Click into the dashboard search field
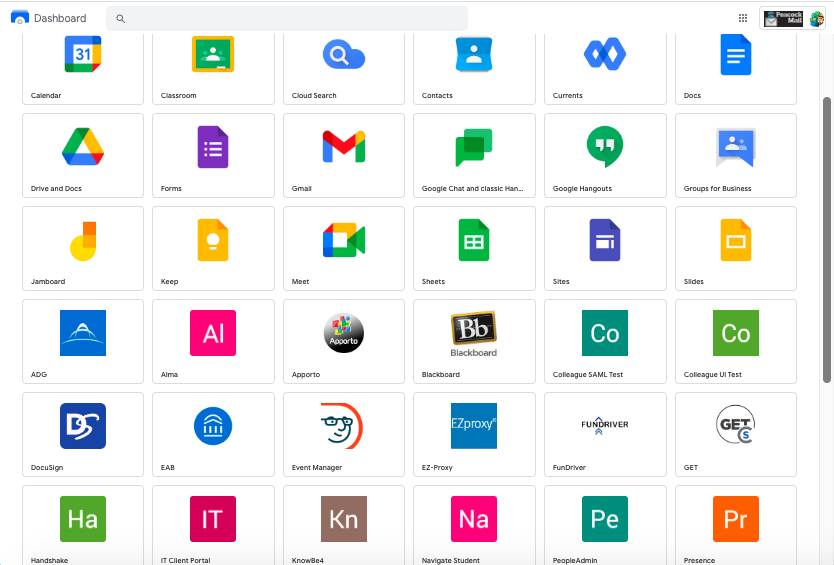This screenshot has width=834, height=565. pos(287,19)
